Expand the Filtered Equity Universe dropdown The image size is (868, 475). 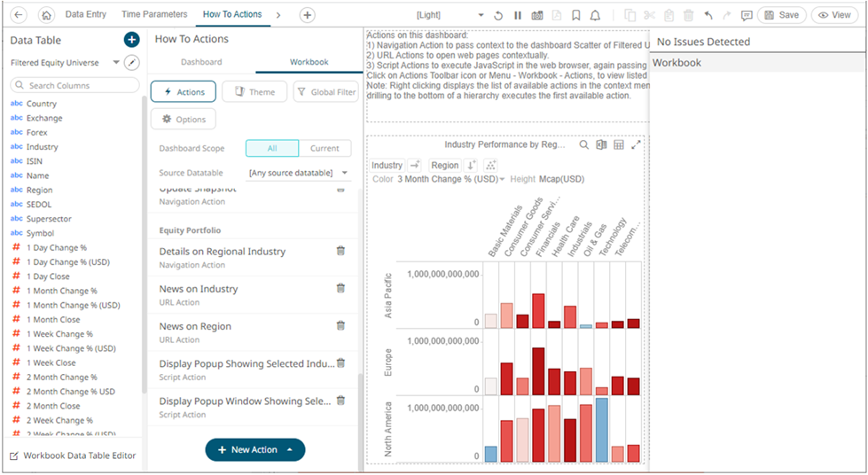coord(117,63)
